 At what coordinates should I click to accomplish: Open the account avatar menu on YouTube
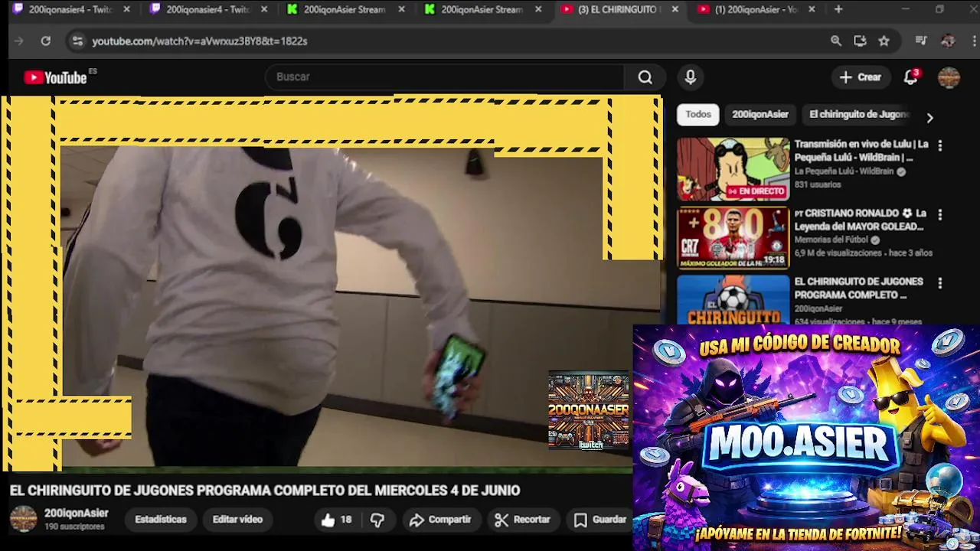coord(949,77)
